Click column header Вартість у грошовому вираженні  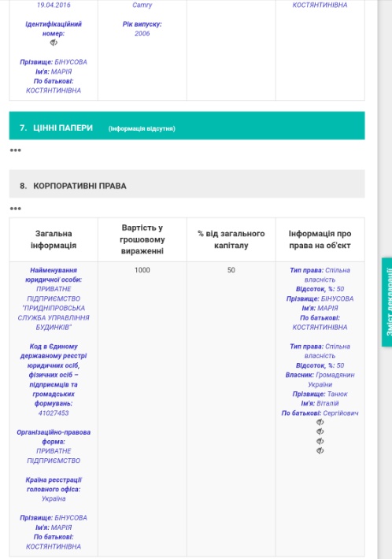click(142, 239)
